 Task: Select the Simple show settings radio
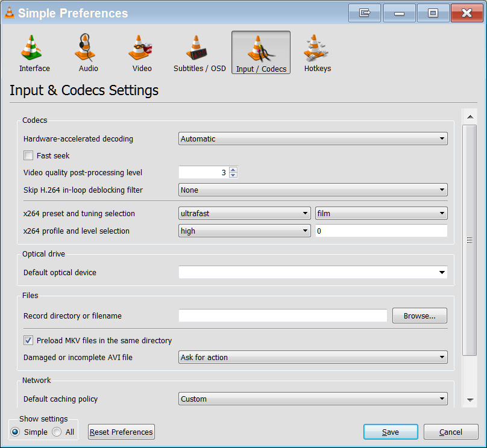(x=15, y=432)
